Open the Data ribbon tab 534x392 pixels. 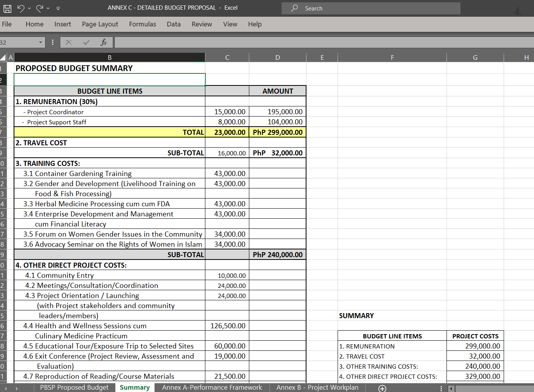point(173,24)
